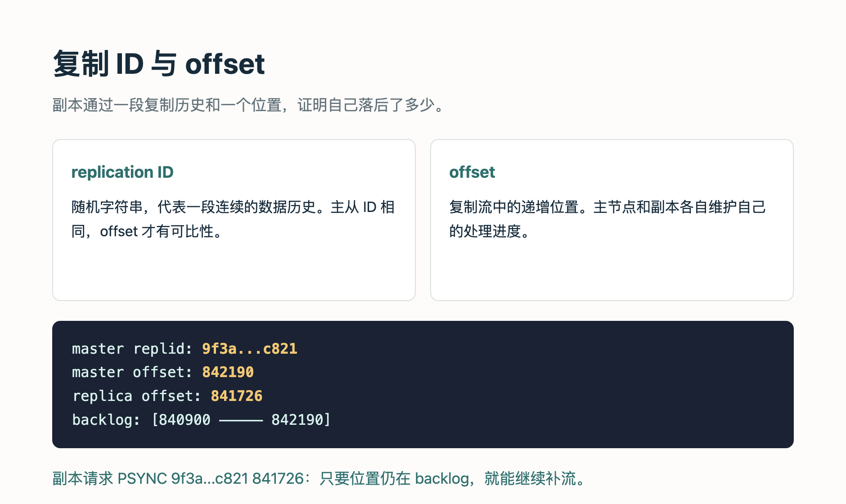Select the replica offset value 841726
846x504 pixels.
tap(237, 396)
